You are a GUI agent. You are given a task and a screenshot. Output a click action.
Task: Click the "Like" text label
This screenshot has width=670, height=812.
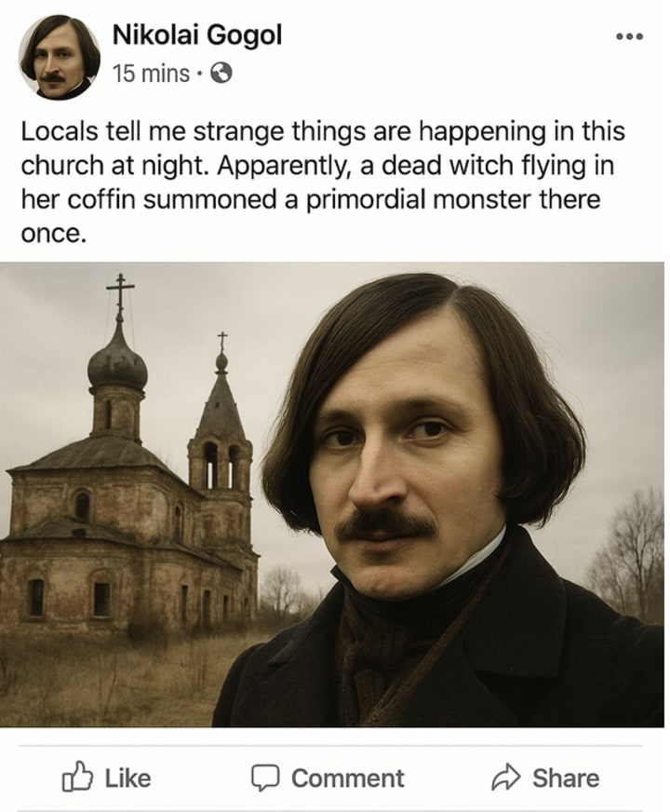click(x=127, y=778)
